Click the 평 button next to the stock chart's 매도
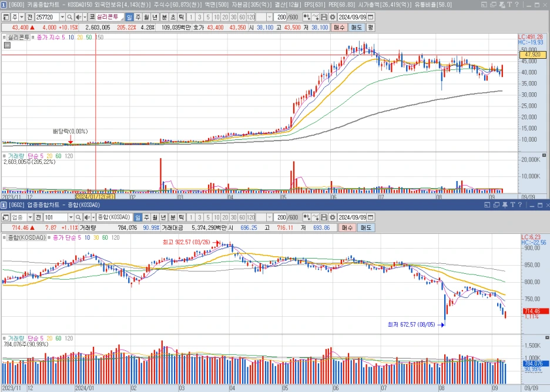 370,28
